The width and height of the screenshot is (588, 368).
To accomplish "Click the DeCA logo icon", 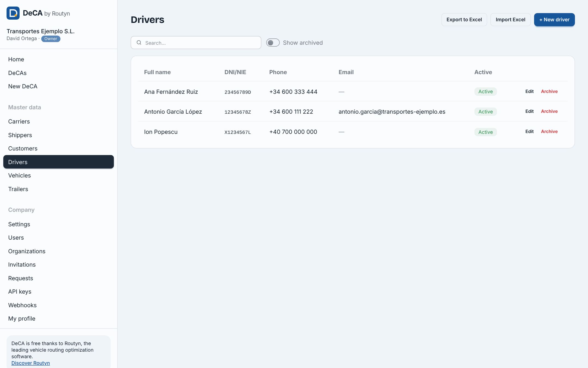I will pos(13,13).
